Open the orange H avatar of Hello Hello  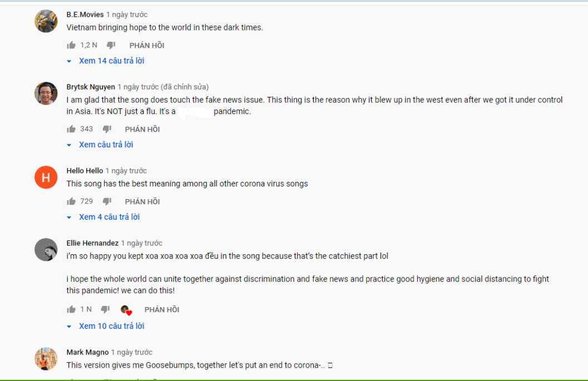[x=46, y=177]
